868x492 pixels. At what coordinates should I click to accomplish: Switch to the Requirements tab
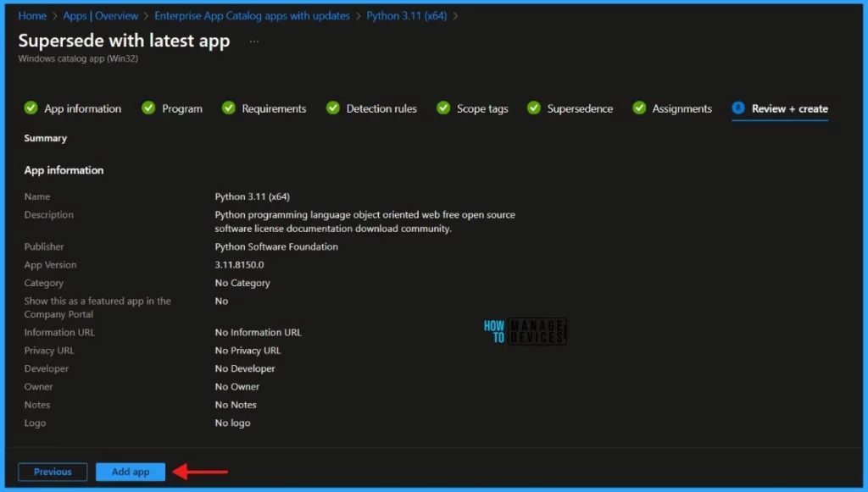pyautogui.click(x=274, y=109)
